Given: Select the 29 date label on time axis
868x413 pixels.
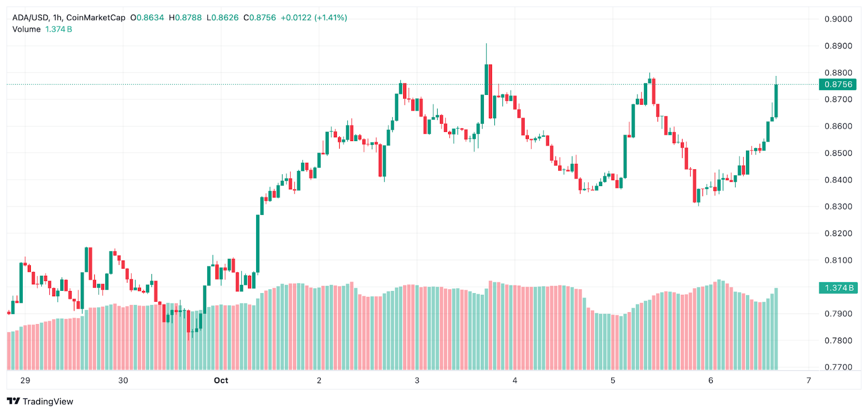Looking at the screenshot, I should [x=25, y=380].
